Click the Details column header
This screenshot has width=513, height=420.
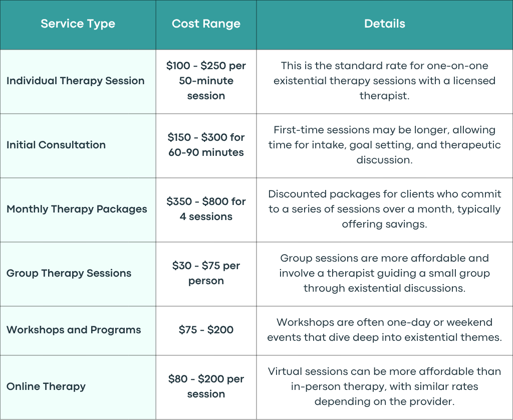pyautogui.click(x=385, y=24)
